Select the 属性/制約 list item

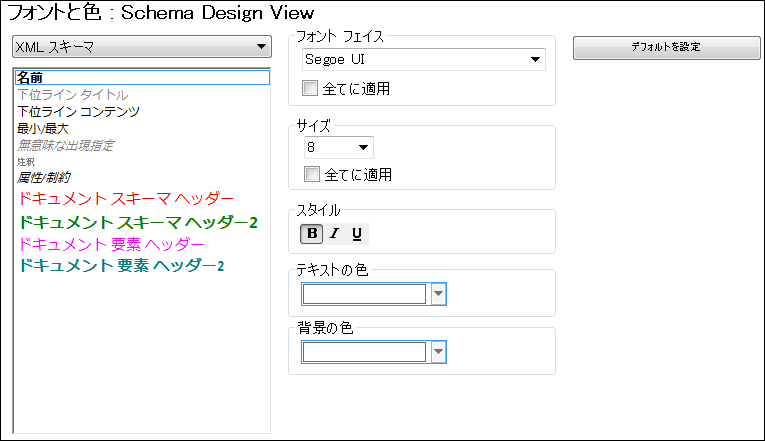click(45, 177)
